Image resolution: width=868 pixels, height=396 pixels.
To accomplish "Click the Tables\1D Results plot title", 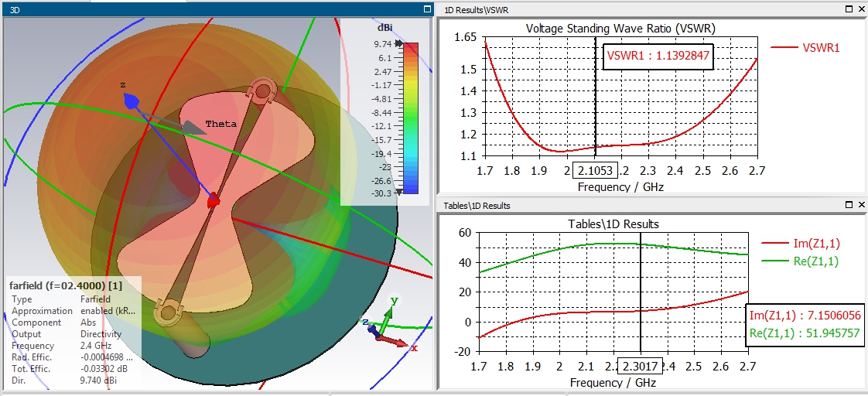I will (613, 224).
